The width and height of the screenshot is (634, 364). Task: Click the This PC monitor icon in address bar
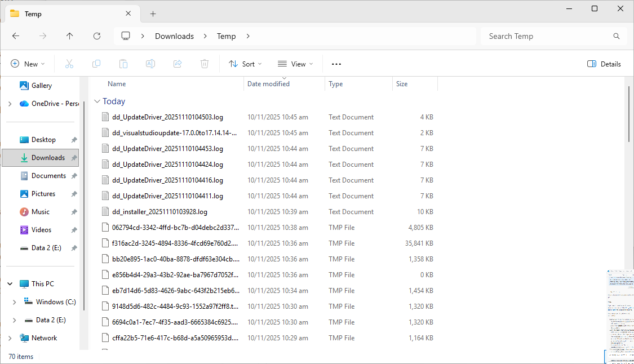tap(126, 36)
